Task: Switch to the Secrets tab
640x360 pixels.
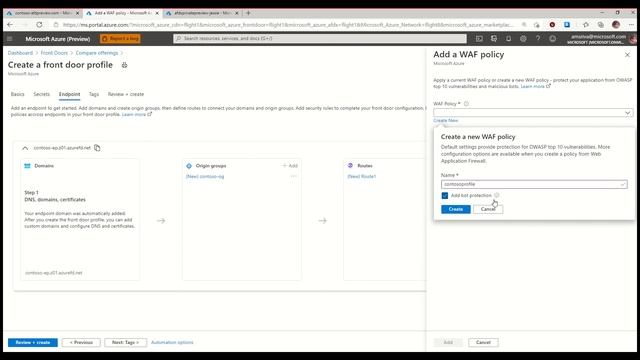Action: pyautogui.click(x=42, y=94)
